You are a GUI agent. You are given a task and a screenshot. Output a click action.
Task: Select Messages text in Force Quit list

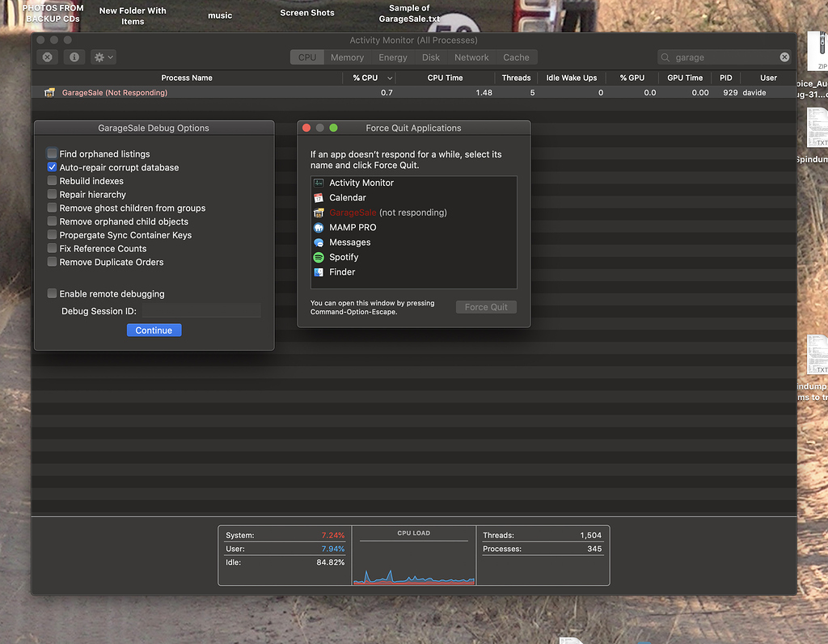(349, 242)
